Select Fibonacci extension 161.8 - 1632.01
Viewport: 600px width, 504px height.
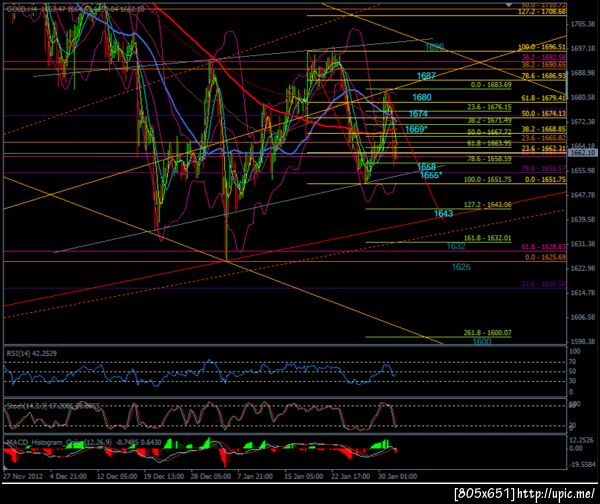488,238
